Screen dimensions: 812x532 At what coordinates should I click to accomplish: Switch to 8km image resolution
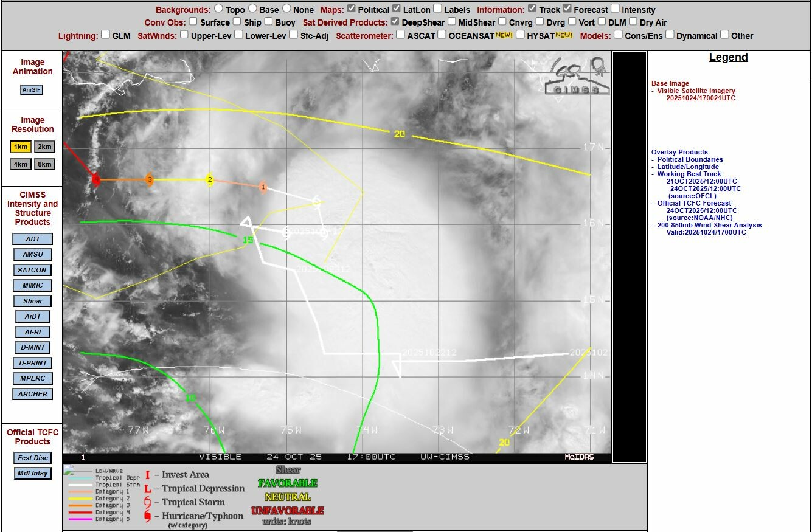pyautogui.click(x=44, y=164)
